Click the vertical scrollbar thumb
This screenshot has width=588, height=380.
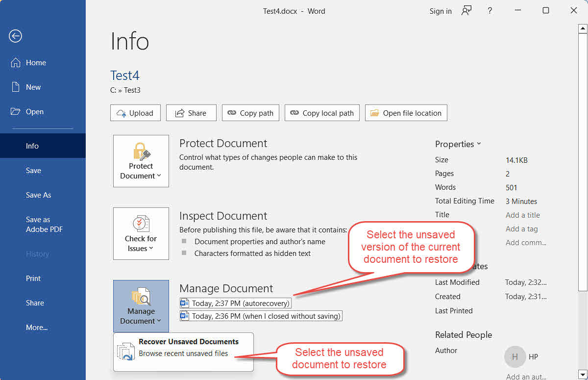(x=583, y=162)
